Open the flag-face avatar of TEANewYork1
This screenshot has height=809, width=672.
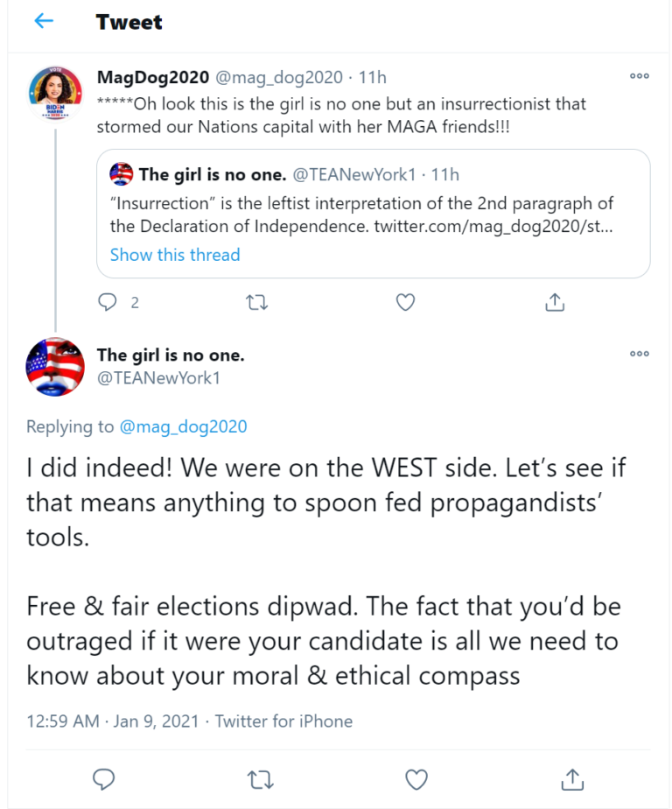(x=55, y=367)
